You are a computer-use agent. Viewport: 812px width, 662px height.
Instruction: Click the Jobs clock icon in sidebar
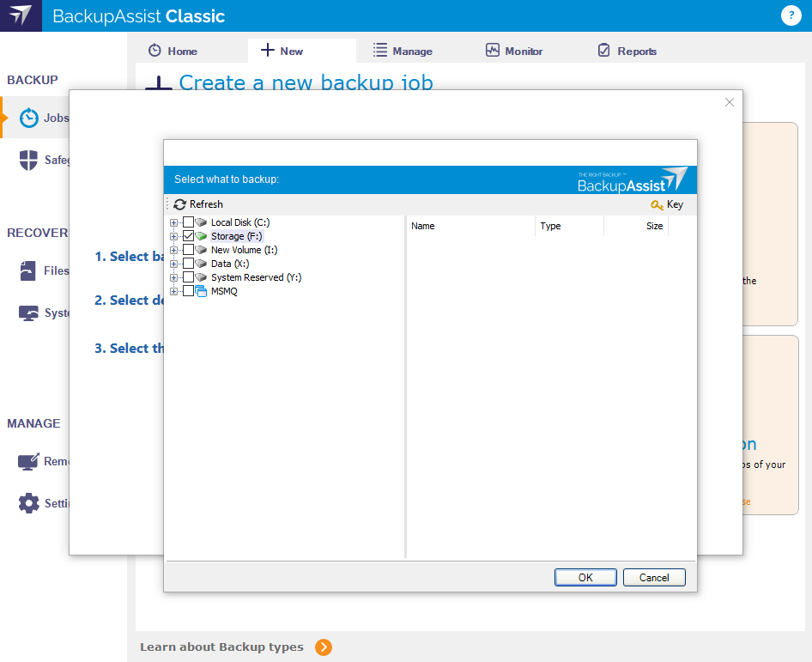coord(29,118)
